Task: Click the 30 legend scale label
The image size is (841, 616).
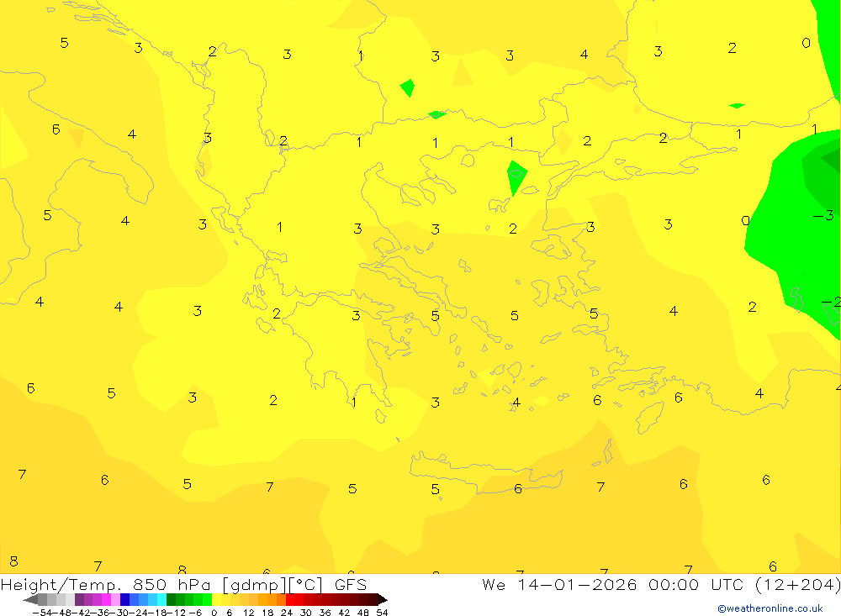Action: (x=306, y=613)
